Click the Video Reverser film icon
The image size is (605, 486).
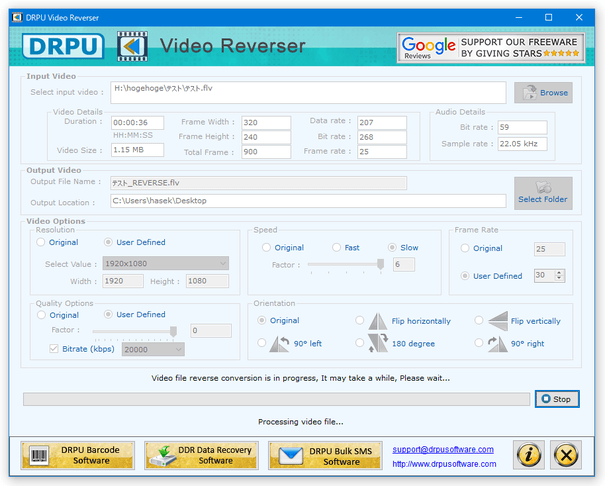(x=132, y=46)
